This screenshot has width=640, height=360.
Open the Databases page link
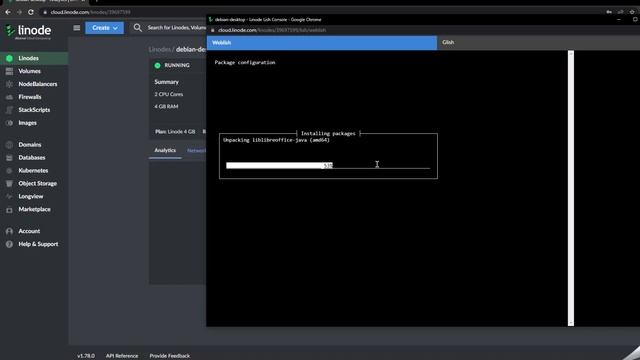pyautogui.click(x=32, y=158)
